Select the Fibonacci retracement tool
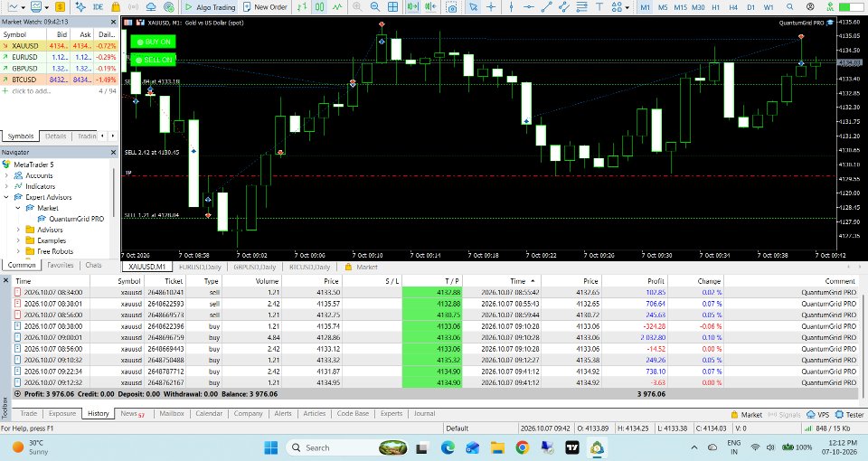 pyautogui.click(x=581, y=6)
